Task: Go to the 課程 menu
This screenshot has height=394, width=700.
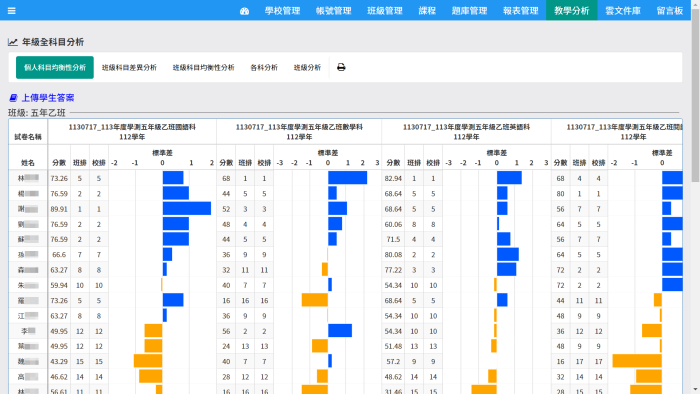Action: click(427, 11)
